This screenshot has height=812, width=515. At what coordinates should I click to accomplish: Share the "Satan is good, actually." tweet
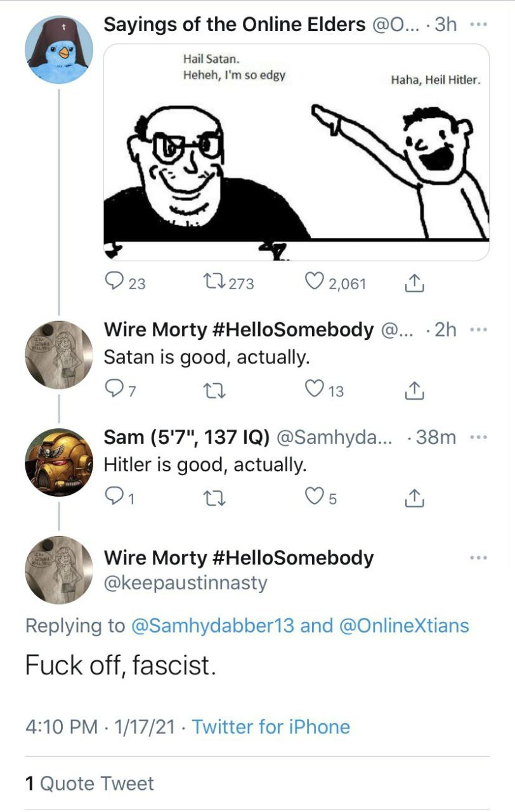413,391
